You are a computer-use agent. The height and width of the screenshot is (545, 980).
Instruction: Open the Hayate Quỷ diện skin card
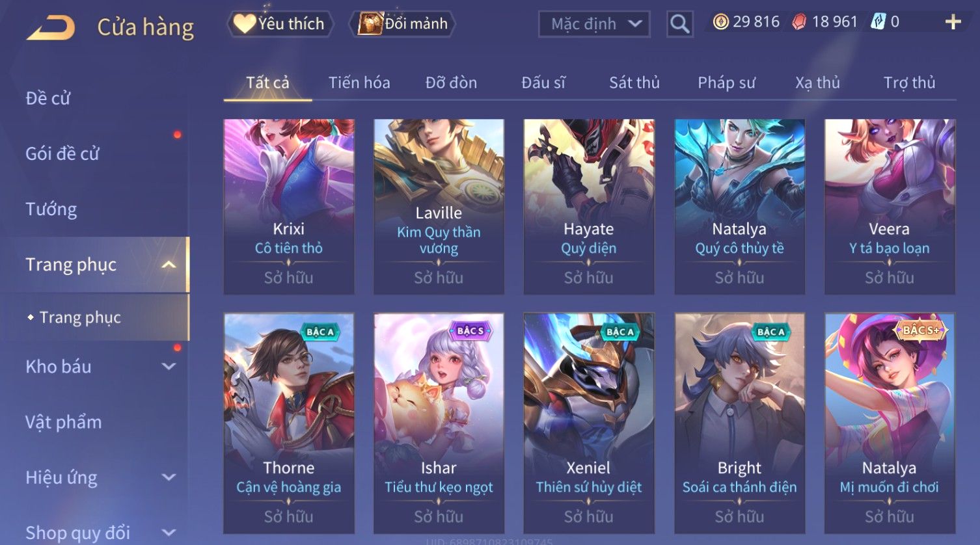pyautogui.click(x=589, y=206)
